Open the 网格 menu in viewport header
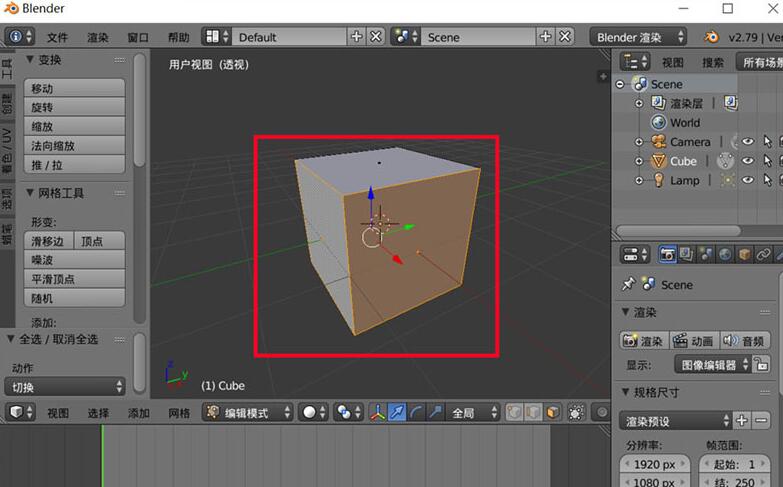Image resolution: width=783 pixels, height=487 pixels. tap(178, 412)
